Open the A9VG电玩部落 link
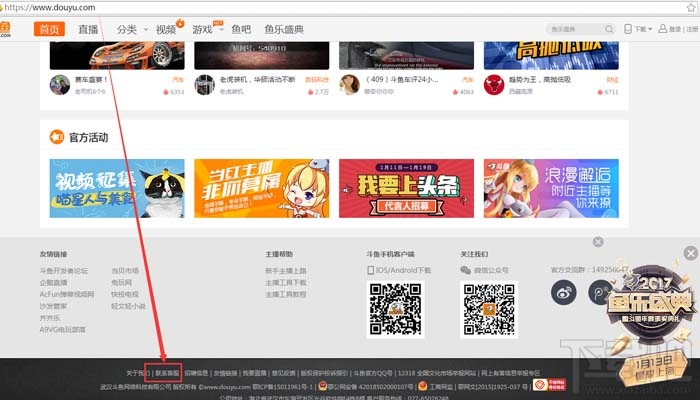 [x=62, y=329]
